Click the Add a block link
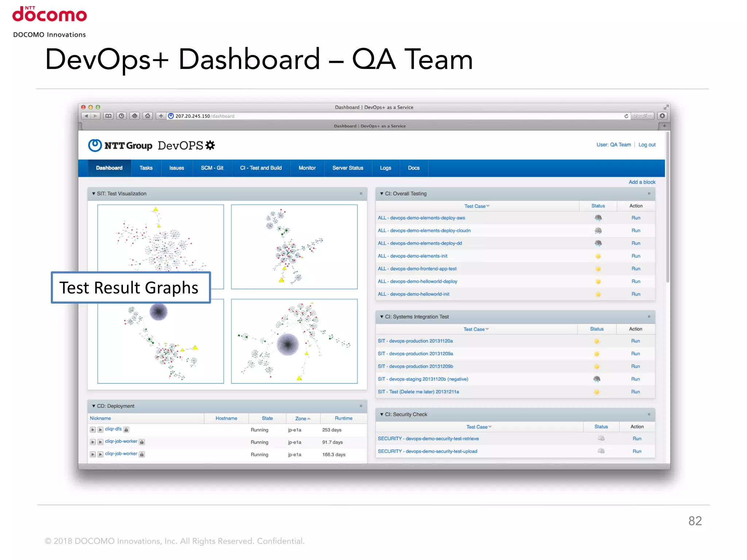Image resolution: width=747 pixels, height=560 pixels. pyautogui.click(x=642, y=182)
